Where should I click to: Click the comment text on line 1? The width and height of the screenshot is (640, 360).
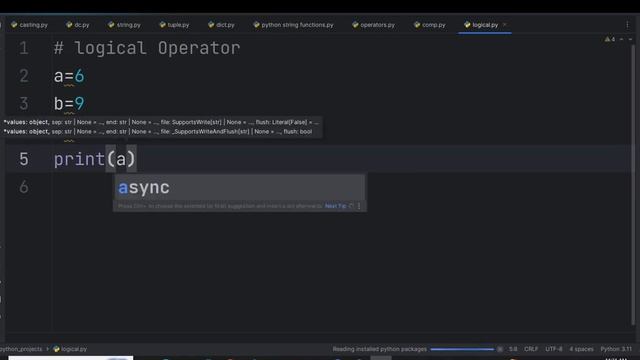point(147,48)
